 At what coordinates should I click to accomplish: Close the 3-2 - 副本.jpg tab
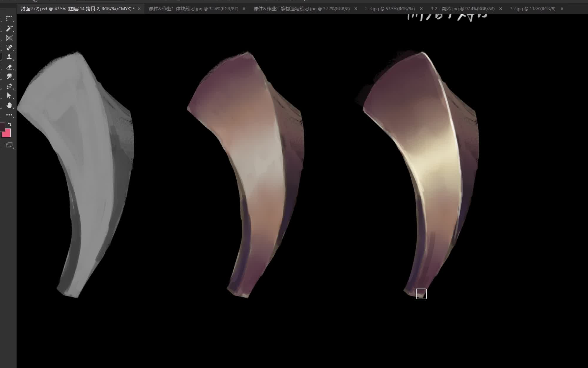point(501,9)
